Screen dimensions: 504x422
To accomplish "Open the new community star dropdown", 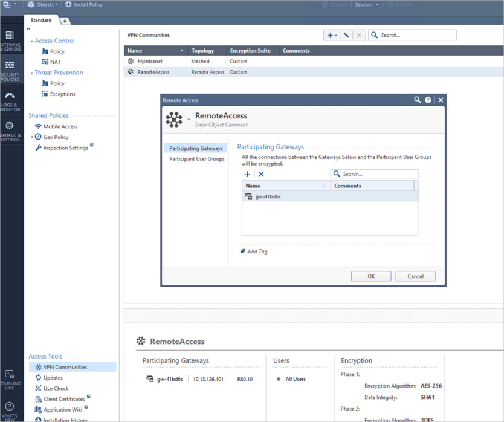I will pyautogui.click(x=332, y=36).
